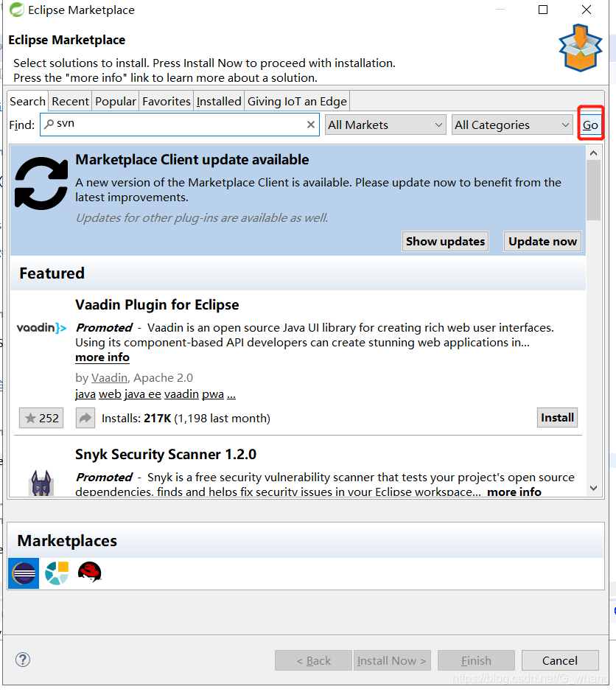Click the vaadin tag link
The height and width of the screenshot is (692, 616).
point(181,394)
